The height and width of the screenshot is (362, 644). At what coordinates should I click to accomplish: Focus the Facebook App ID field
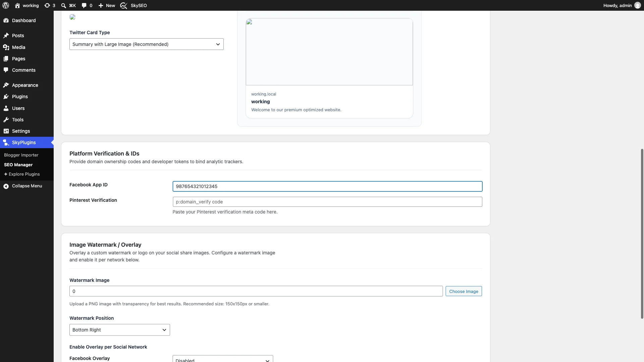pos(327,186)
